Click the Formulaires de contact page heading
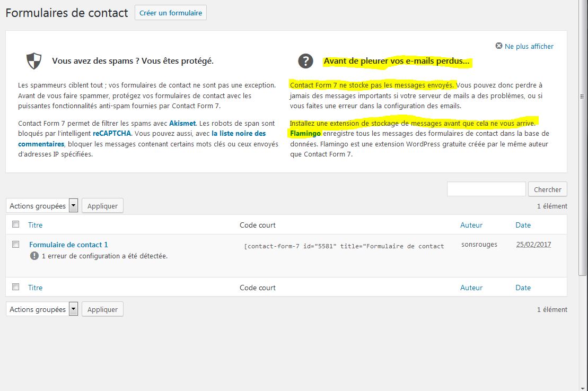Screen dimensions: 588x391 [x=67, y=13]
